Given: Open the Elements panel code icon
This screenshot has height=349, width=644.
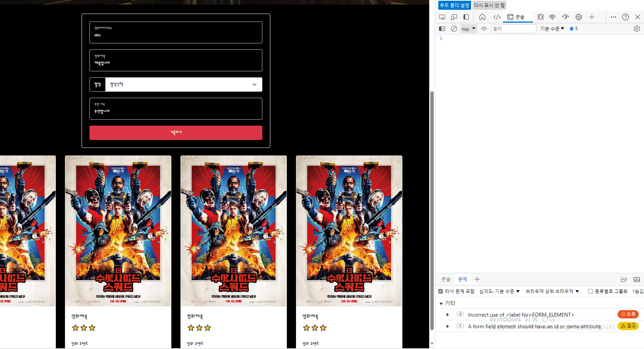Looking at the screenshot, I should [497, 17].
